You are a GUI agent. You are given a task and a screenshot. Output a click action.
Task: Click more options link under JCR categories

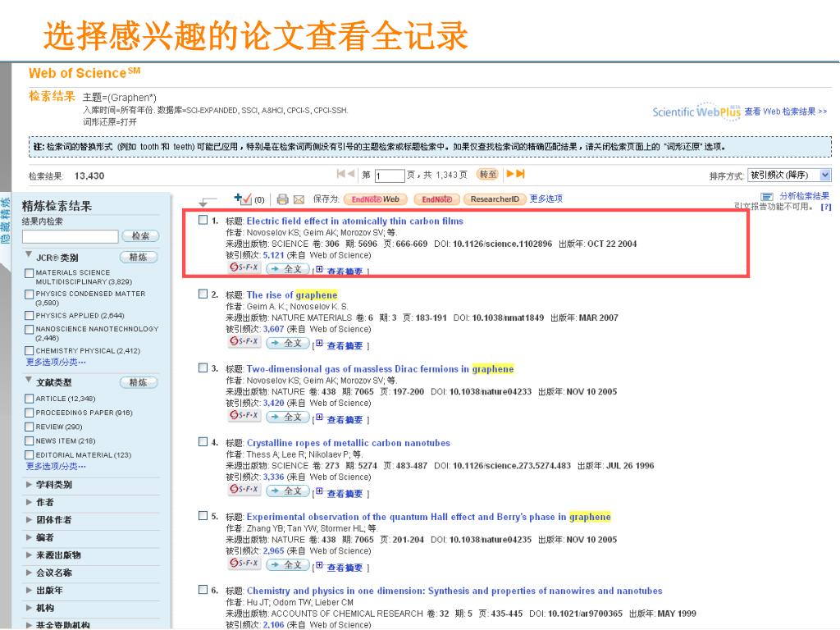pyautogui.click(x=56, y=362)
